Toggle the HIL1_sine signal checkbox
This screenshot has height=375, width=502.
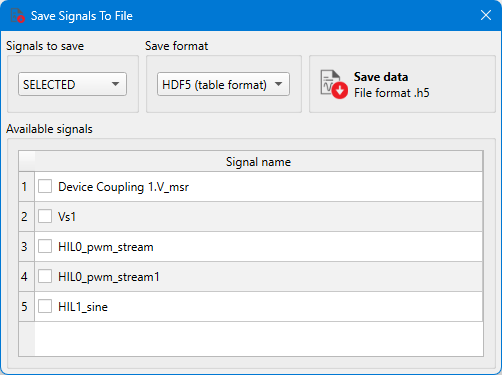click(45, 306)
